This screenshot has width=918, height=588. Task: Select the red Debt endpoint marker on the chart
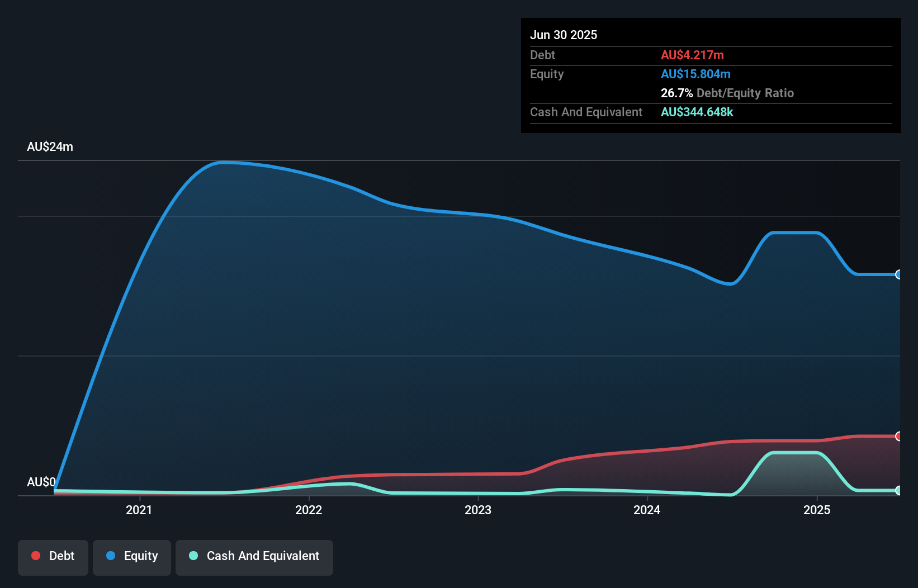coord(898,435)
